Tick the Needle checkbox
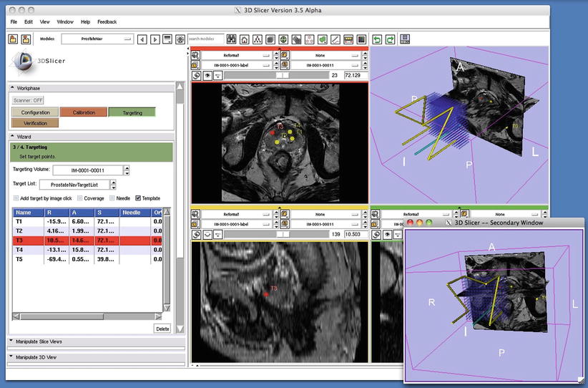This screenshot has width=588, height=388. point(112,198)
